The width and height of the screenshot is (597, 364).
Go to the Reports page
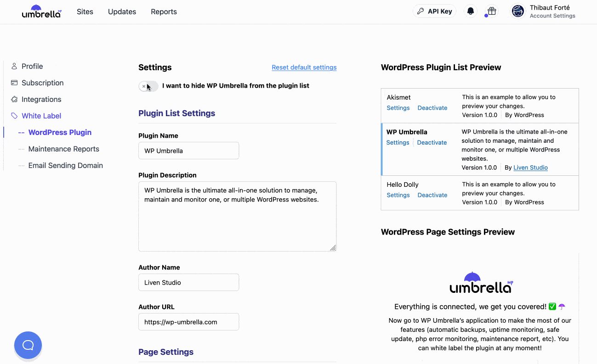(164, 11)
